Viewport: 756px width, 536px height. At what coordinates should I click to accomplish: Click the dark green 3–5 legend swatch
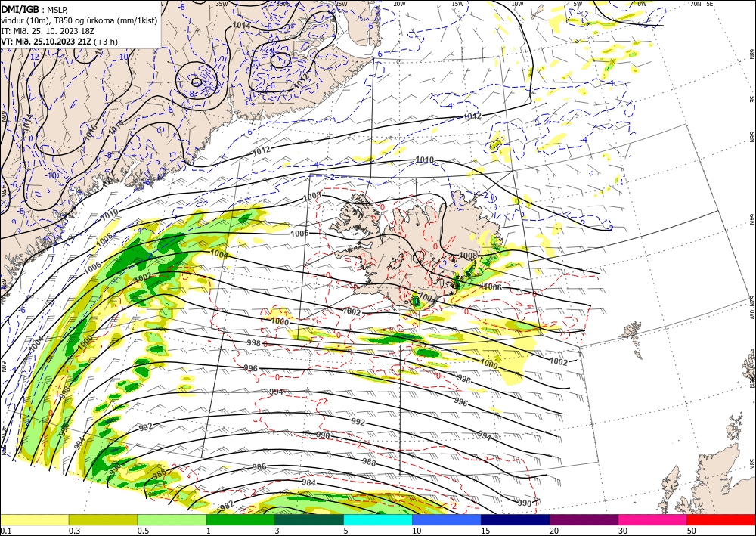coord(309,519)
